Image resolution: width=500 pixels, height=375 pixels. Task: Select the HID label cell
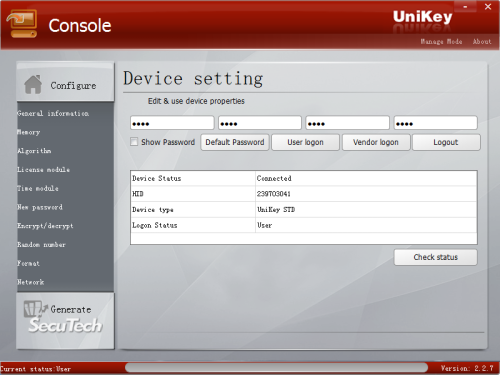[193, 194]
